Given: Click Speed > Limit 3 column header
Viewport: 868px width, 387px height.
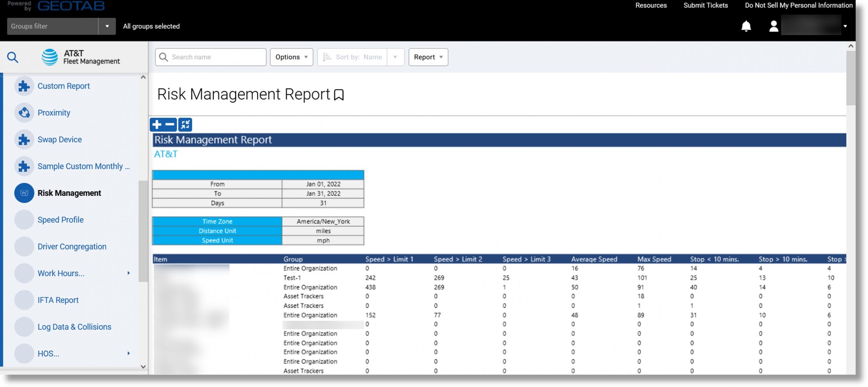Looking at the screenshot, I should [x=526, y=259].
